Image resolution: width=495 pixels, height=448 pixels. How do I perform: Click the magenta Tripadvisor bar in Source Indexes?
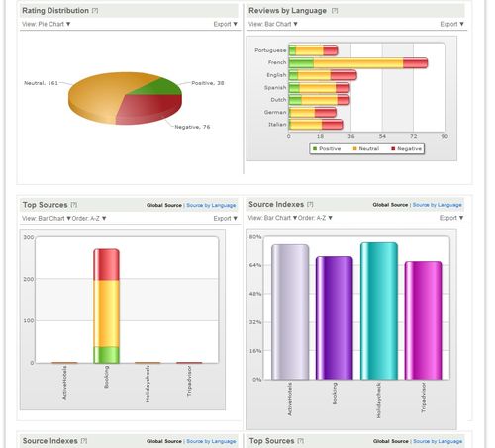click(x=423, y=320)
